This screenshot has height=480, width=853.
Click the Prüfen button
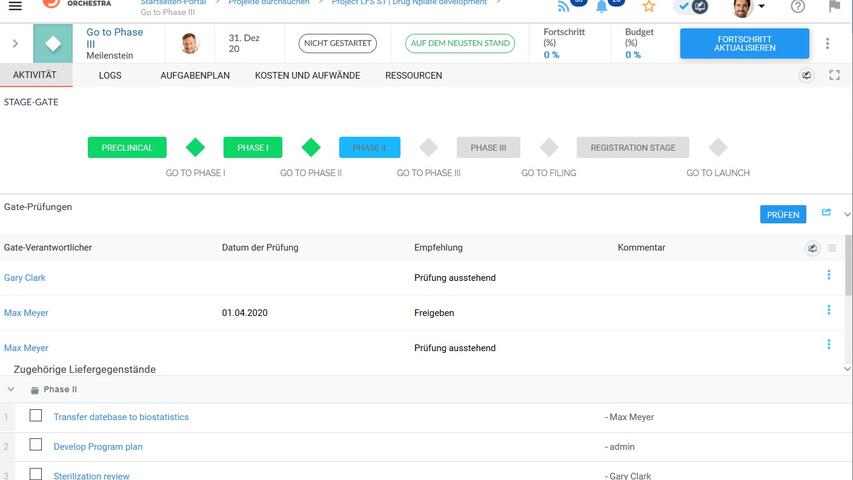tap(782, 214)
